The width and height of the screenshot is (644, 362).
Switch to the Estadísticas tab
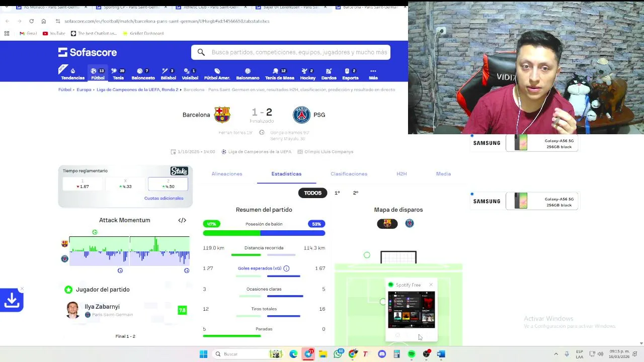point(286,174)
